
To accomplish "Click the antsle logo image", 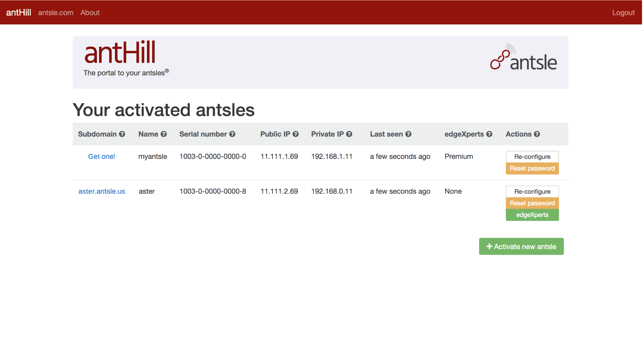I will point(523,57).
